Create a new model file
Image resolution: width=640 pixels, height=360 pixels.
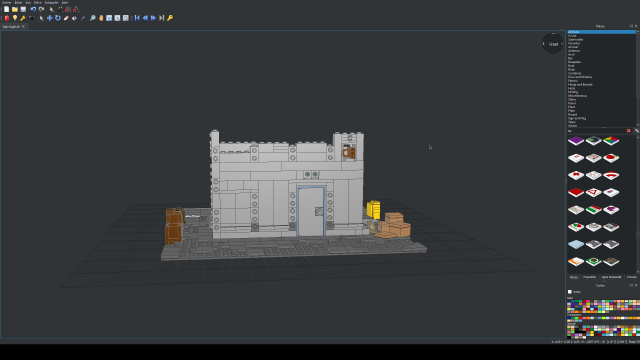point(7,9)
